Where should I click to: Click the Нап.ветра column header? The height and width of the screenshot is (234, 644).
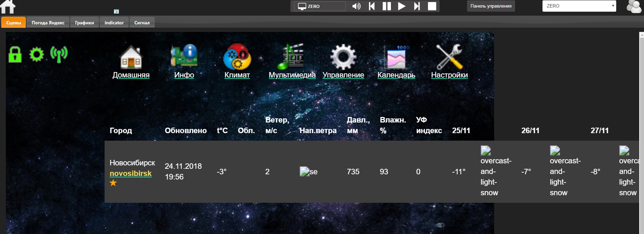[318, 130]
